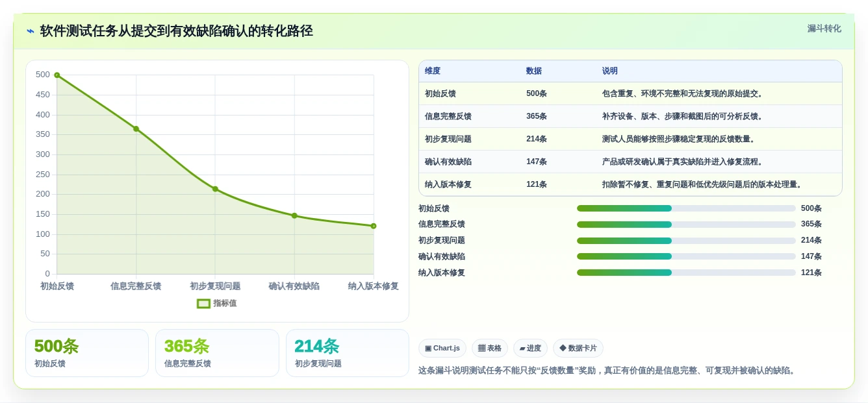
Task: Click the 确认有效缺陷 table row label
Action: tap(448, 162)
